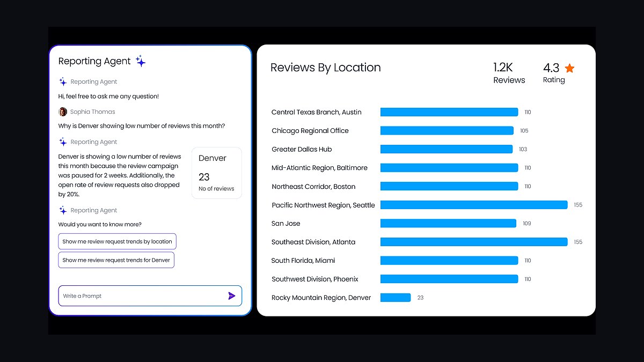644x362 pixels.
Task: Click the value 105 beside the Chicago bar
Action: click(x=524, y=130)
